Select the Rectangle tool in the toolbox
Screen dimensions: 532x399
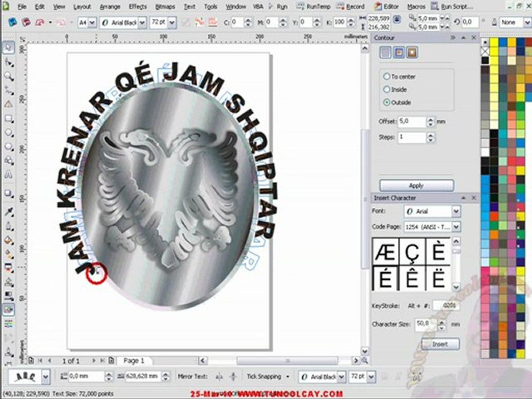[x=8, y=119]
